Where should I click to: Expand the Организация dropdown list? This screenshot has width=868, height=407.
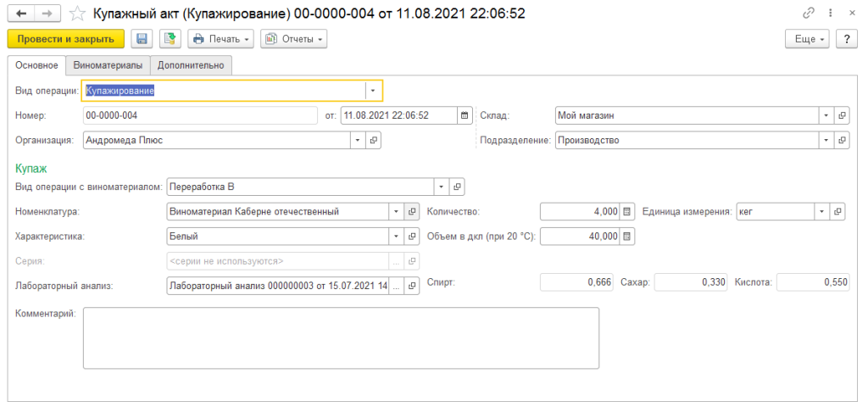tap(357, 140)
